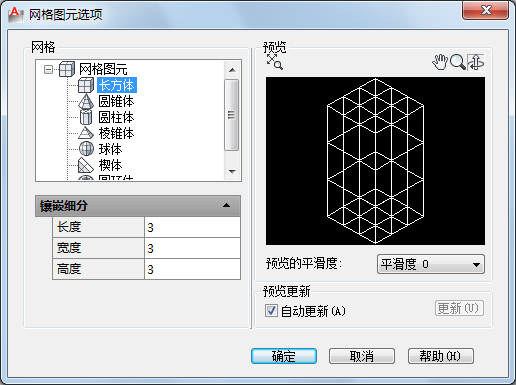This screenshot has height=385, width=516.
Task: Open help with 帮助(H) button
Action: pyautogui.click(x=441, y=356)
